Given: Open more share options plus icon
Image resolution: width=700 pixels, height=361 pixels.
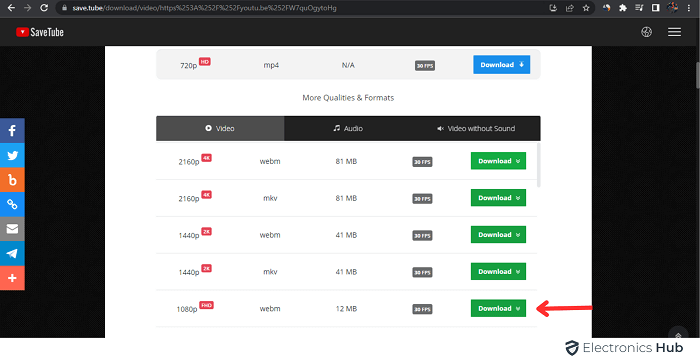Looking at the screenshot, I should pos(12,278).
